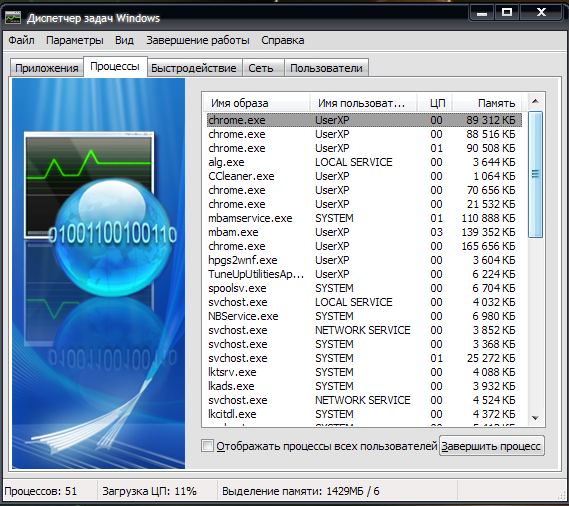569x506 pixels.
Task: Click the process list scroll down arrow
Action: point(535,418)
